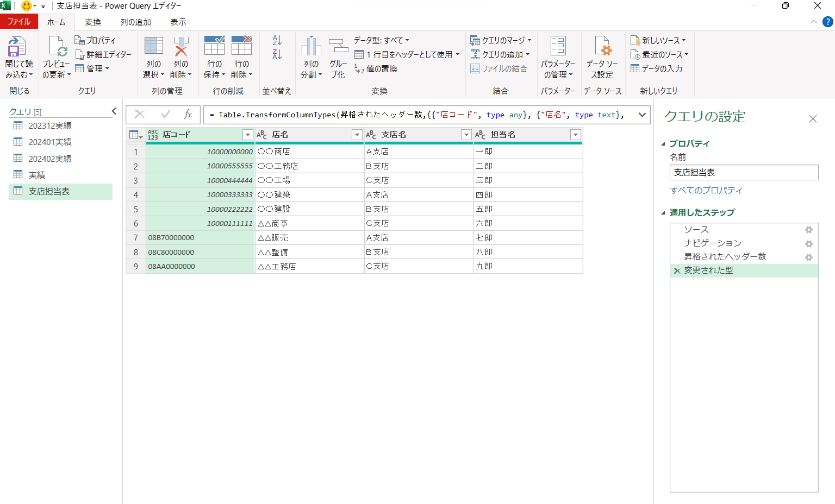
Task: Select the 実績 query
Action: tap(61, 175)
